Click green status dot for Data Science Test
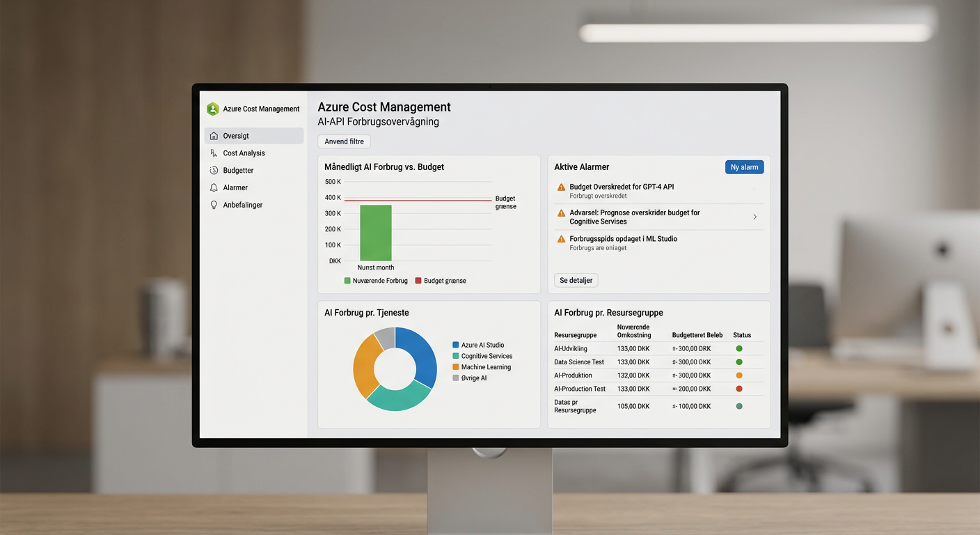980x535 pixels. click(739, 362)
